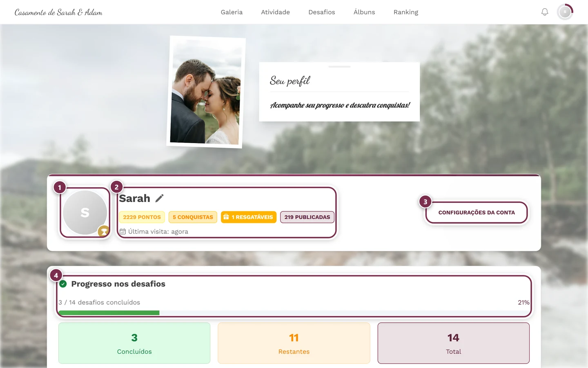Select the 5 Conquistas badge
This screenshot has height=368, width=588.
coord(193,217)
